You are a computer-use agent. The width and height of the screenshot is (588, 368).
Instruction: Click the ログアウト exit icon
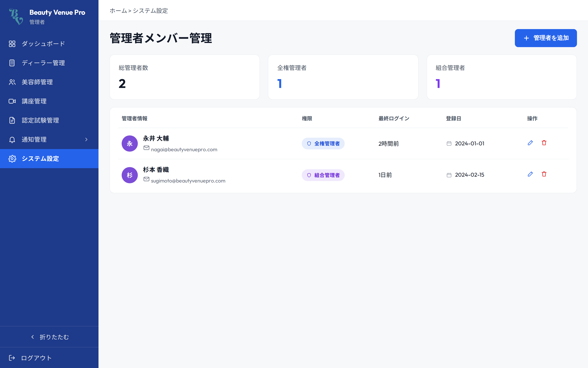click(x=12, y=358)
